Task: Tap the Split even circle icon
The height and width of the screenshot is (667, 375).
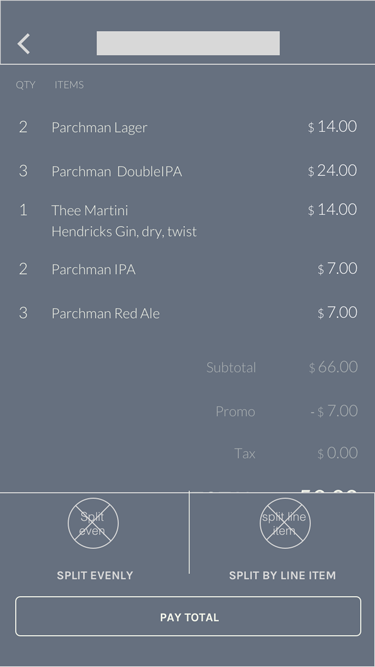Action: pos(93,523)
